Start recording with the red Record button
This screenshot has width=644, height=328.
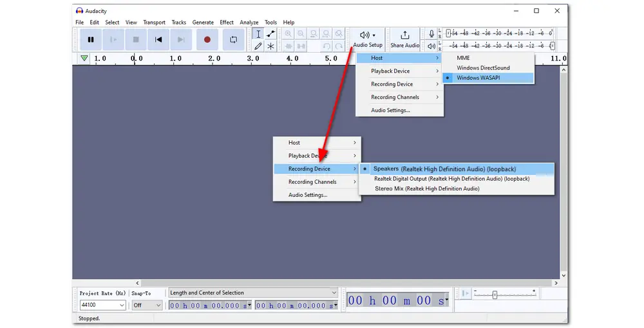207,40
